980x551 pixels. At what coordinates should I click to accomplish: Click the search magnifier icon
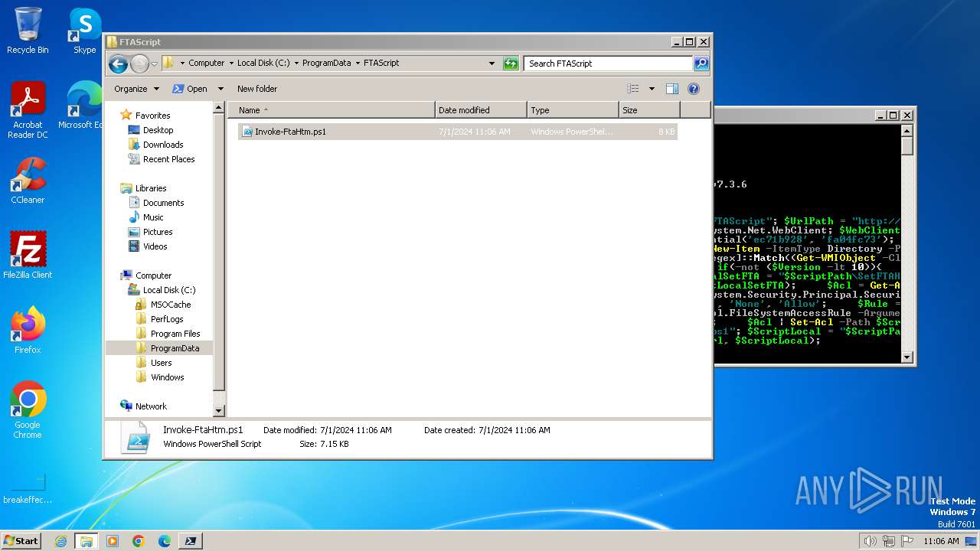point(701,64)
